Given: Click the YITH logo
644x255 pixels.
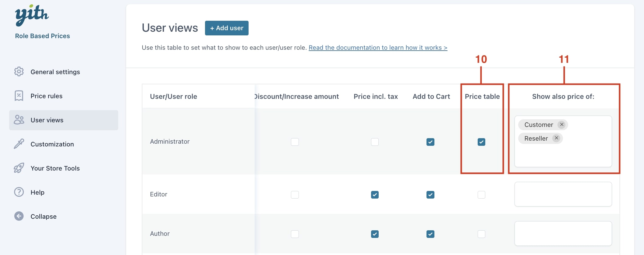Looking at the screenshot, I should click(32, 15).
